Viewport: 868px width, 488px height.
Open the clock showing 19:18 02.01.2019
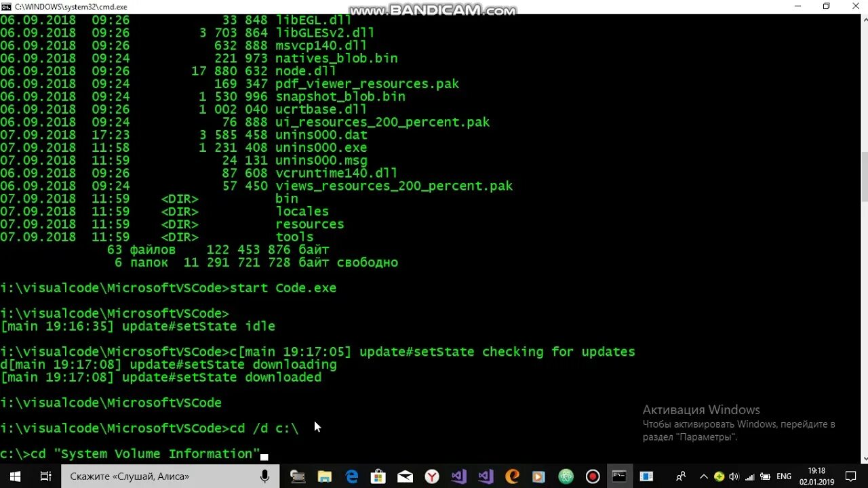(817, 476)
